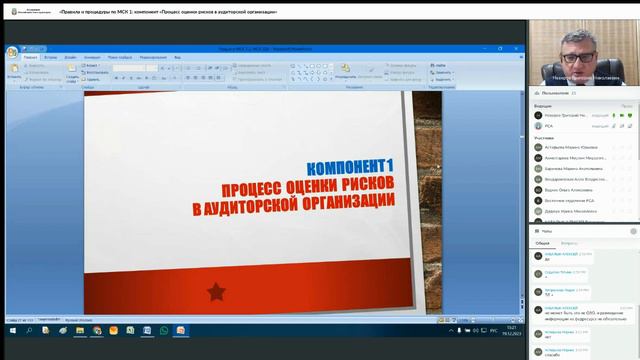Image resolution: width=640 pixels, height=360 pixels.
Task: Click Контур фигуры shape outline
Action: click(x=400, y=72)
